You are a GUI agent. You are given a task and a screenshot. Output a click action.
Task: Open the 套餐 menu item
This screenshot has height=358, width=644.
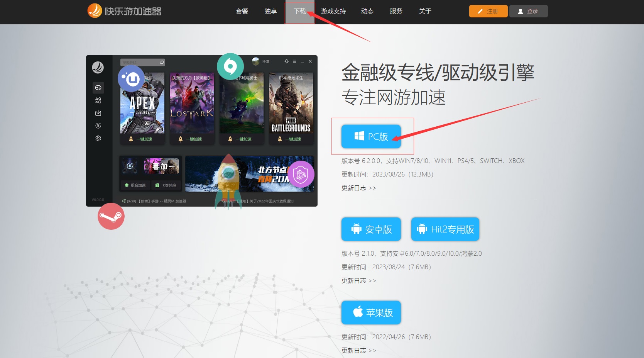pyautogui.click(x=242, y=11)
